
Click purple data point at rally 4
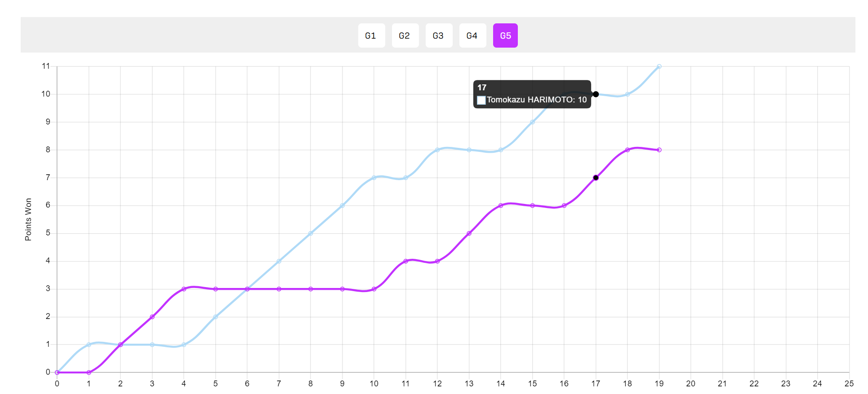point(184,289)
